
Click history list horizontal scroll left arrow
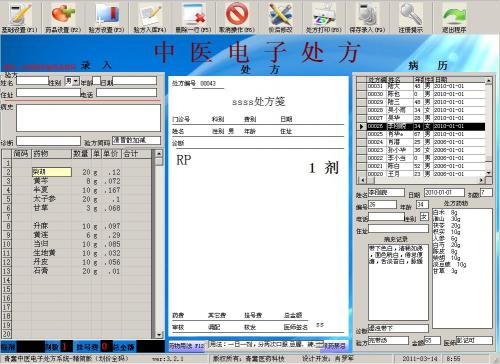(363, 180)
